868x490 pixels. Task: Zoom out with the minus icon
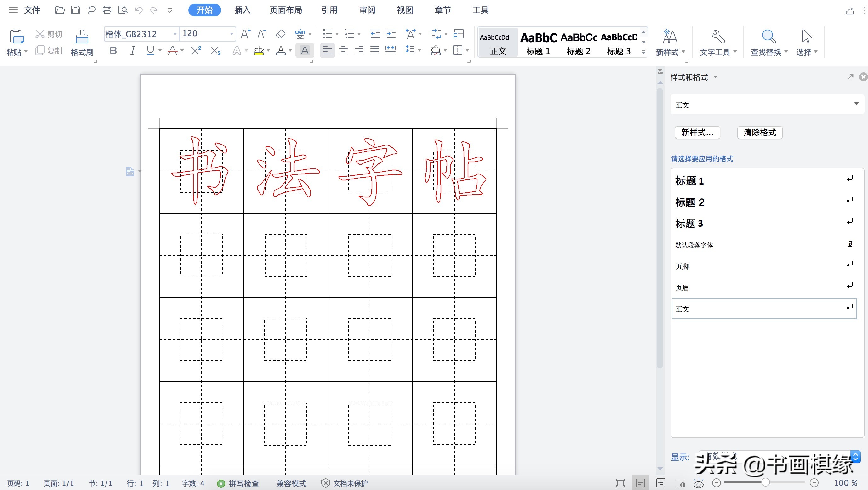pos(717,482)
